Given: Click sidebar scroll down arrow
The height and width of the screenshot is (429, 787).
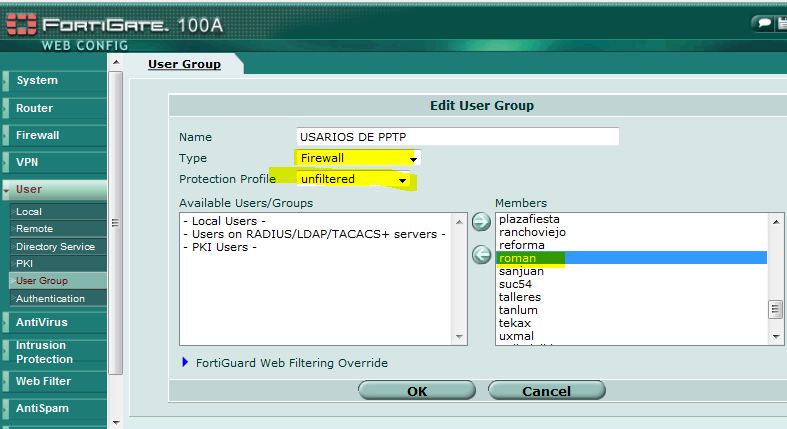Looking at the screenshot, I should (116, 423).
